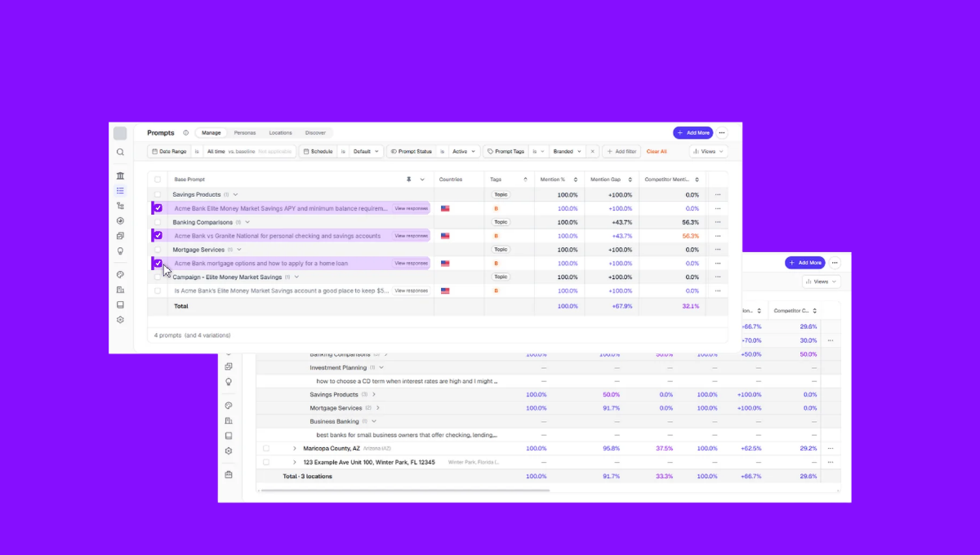Click the Date Range filter chip

pos(170,152)
